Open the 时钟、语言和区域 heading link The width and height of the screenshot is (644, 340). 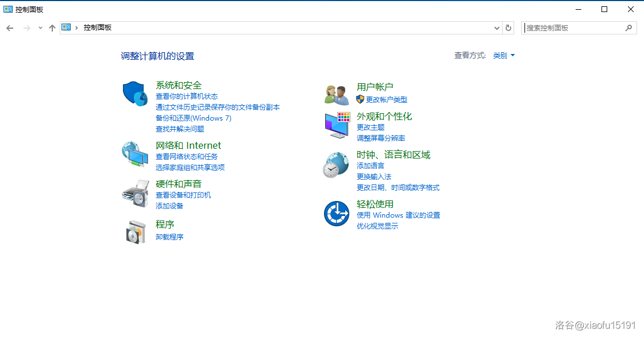pos(394,155)
